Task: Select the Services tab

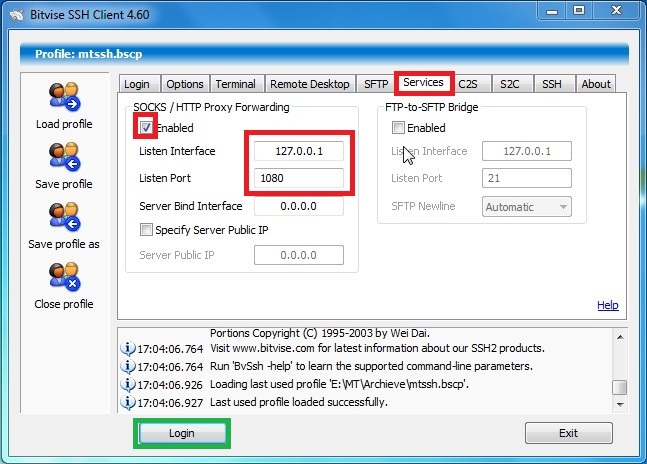Action: (423, 82)
